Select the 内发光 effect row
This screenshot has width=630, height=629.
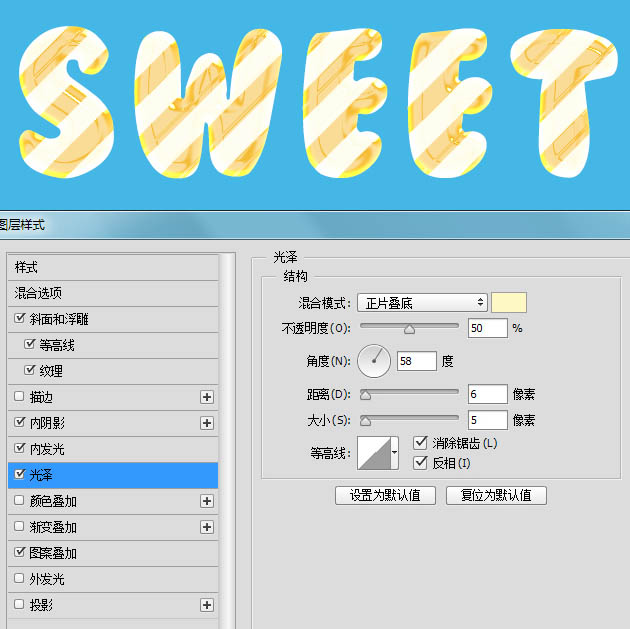(113, 449)
